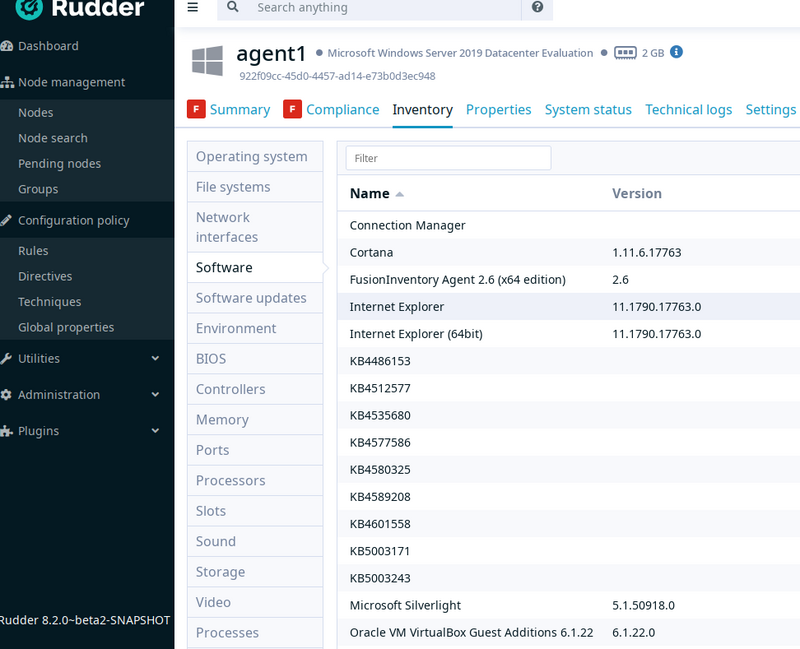Click the node ID 922f09cc text
This screenshot has width=800, height=649.
(337, 77)
